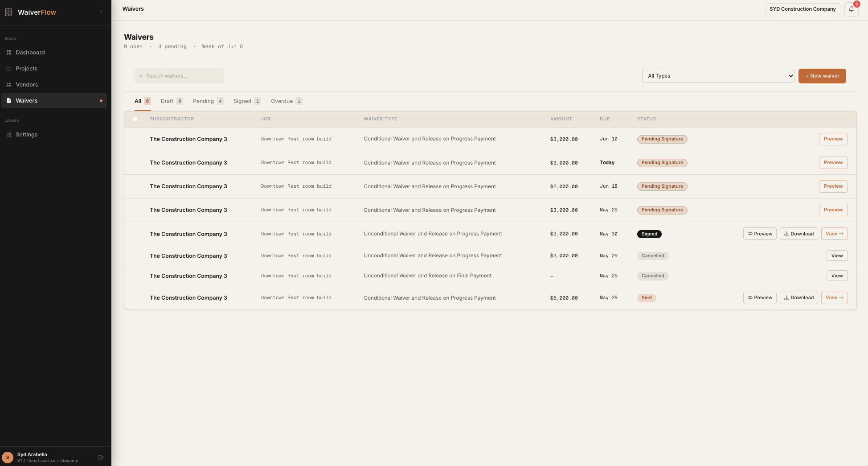Click the arrow on Signed row View button
The image size is (868, 466).
pos(841,234)
